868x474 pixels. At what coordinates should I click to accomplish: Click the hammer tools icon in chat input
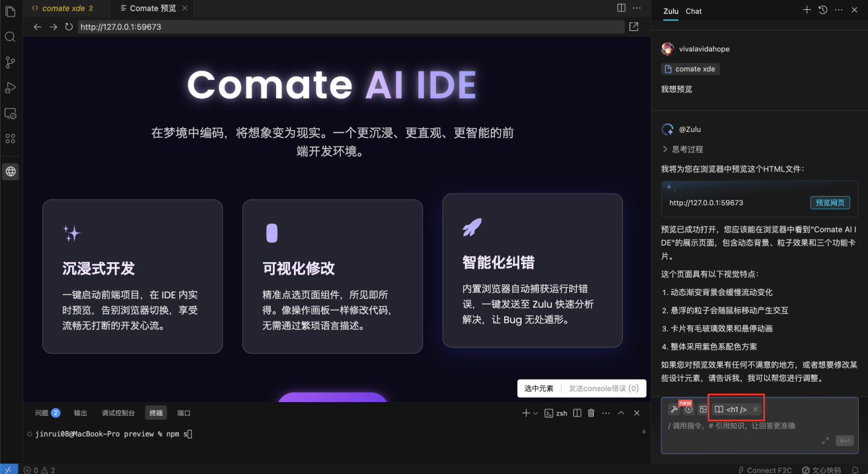(x=674, y=409)
